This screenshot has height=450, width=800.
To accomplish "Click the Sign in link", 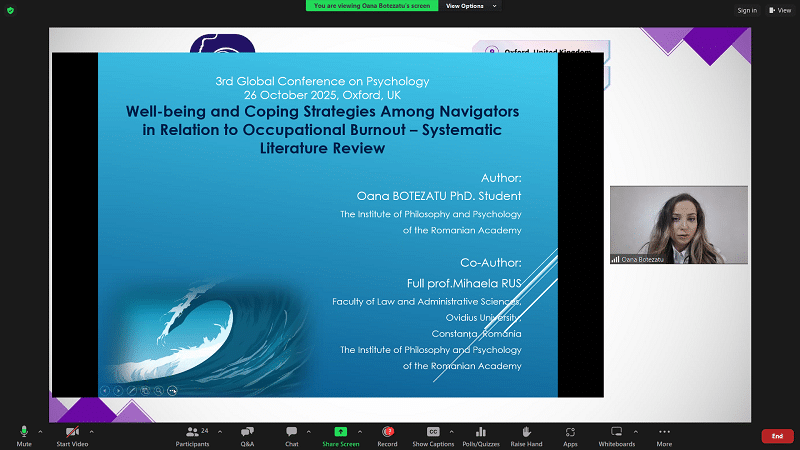I will 747,10.
